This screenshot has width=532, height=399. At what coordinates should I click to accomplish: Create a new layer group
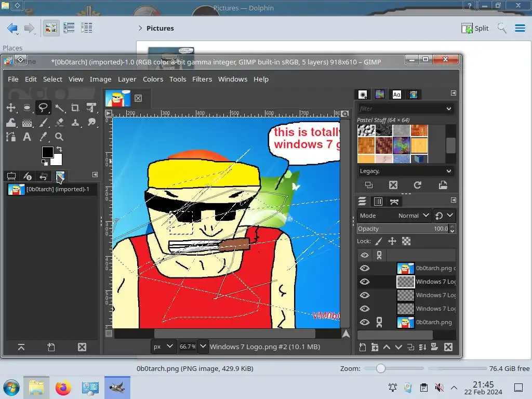pos(375,347)
